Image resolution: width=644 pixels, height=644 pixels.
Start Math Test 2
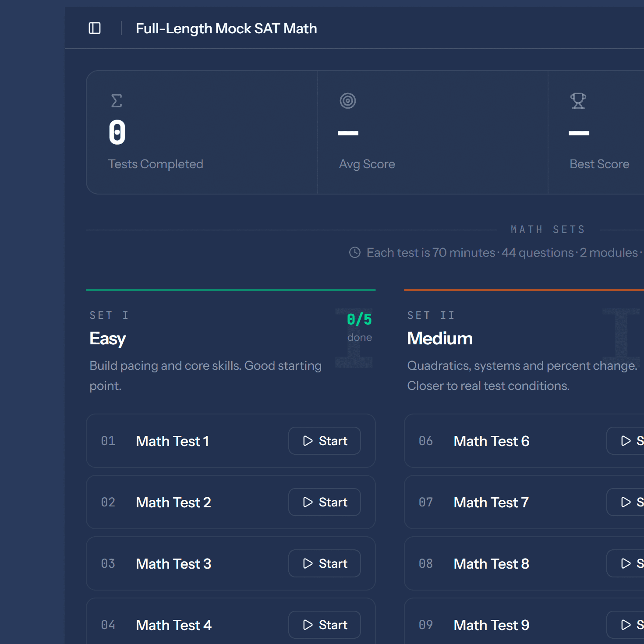coord(325,502)
